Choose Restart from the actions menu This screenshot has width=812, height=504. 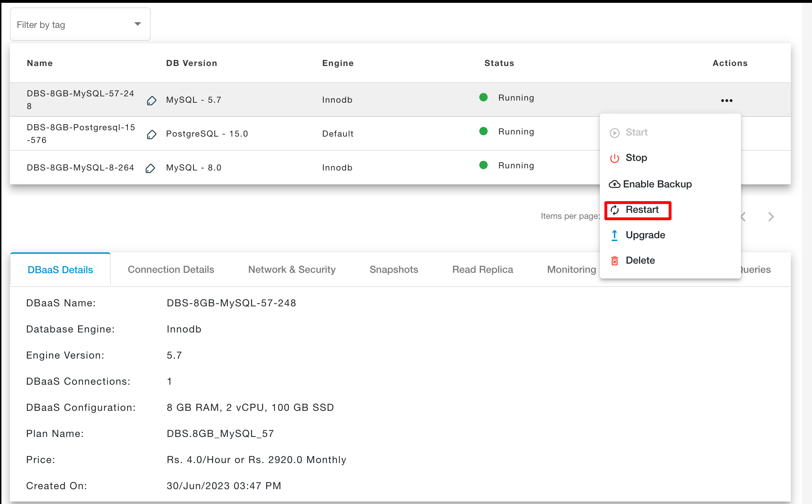point(638,210)
